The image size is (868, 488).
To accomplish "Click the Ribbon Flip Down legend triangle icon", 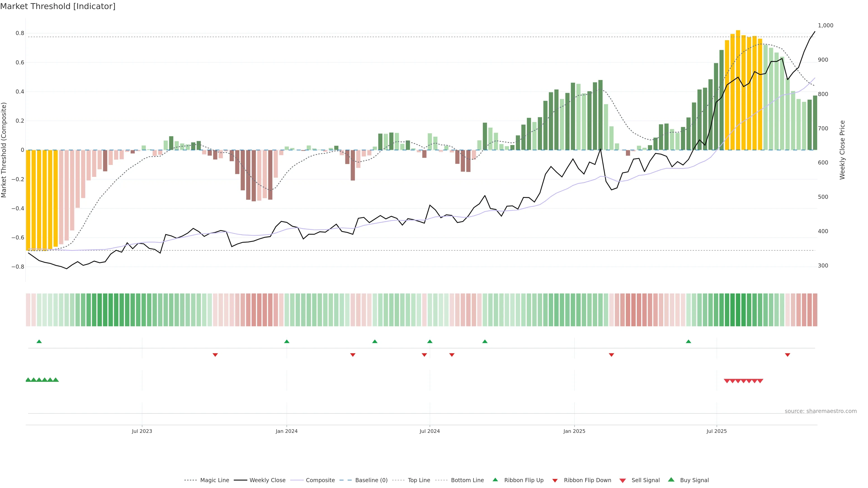I will [x=555, y=480].
